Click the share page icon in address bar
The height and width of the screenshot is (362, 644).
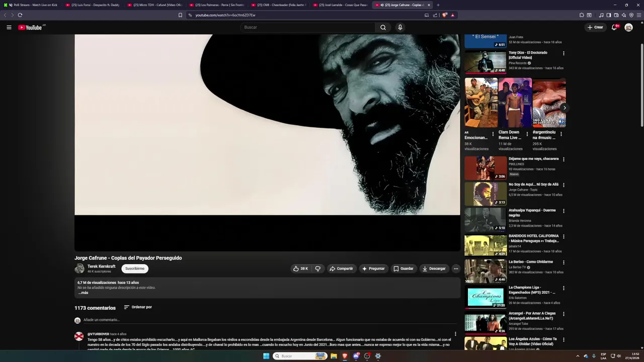click(x=435, y=15)
